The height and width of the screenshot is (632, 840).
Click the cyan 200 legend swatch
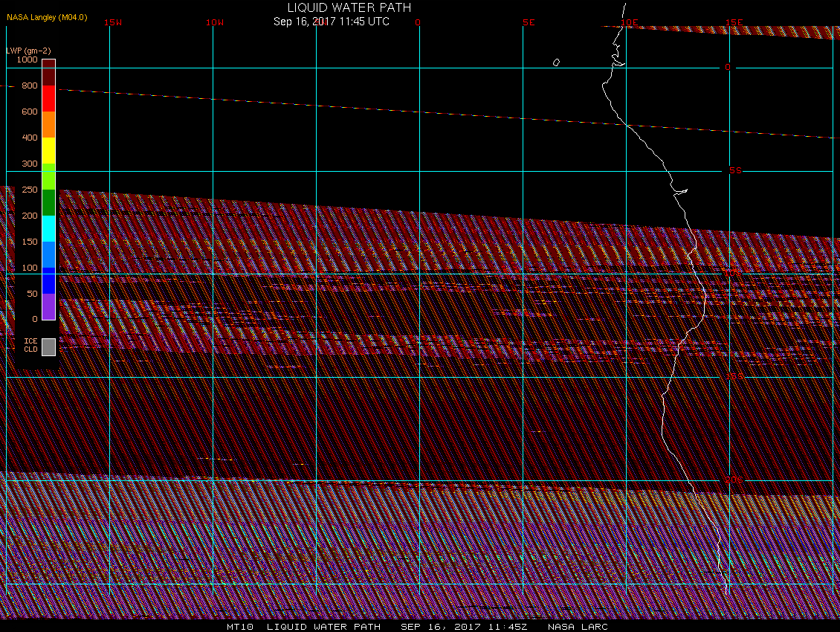49,228
